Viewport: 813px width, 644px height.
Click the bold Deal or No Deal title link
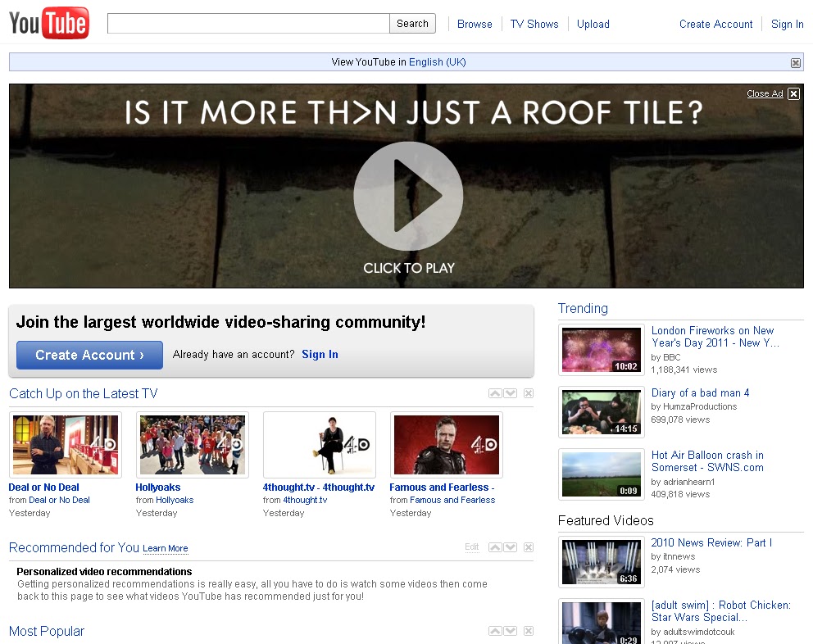pos(43,488)
